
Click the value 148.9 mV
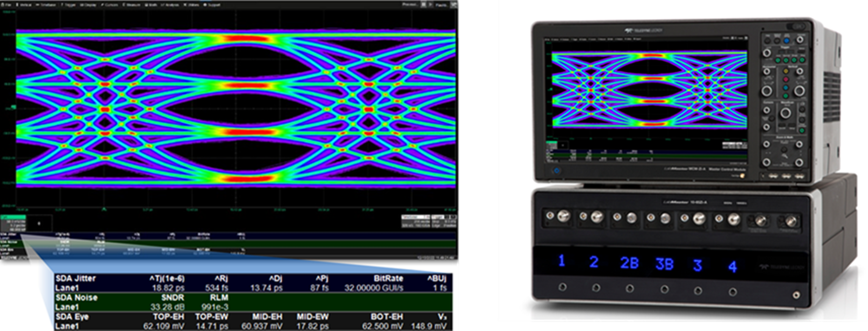coord(429,326)
